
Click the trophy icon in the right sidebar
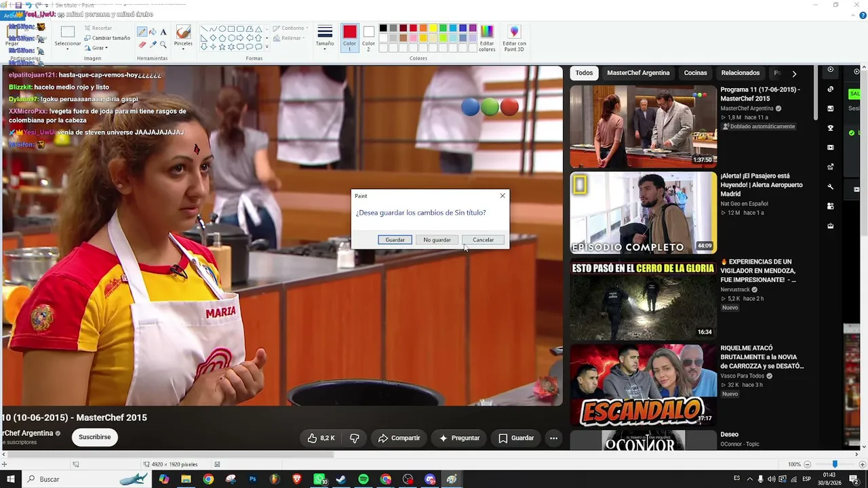[x=831, y=127]
